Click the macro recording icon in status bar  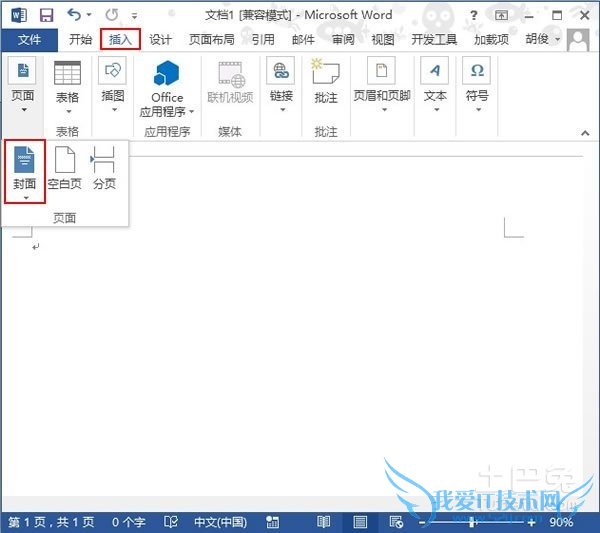click(x=272, y=522)
